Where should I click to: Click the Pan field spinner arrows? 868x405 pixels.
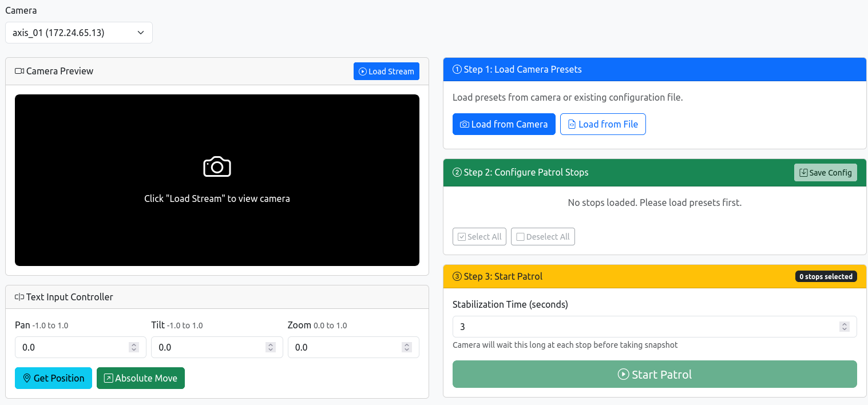click(134, 347)
